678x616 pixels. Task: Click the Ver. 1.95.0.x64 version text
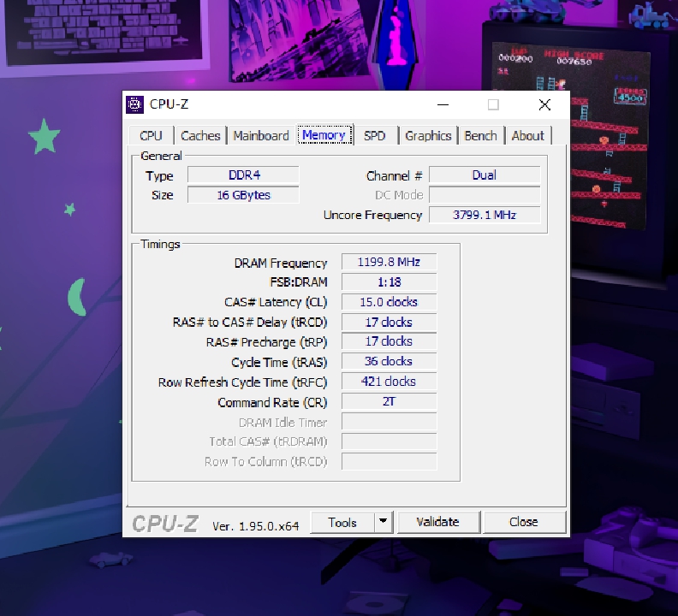tap(256, 526)
